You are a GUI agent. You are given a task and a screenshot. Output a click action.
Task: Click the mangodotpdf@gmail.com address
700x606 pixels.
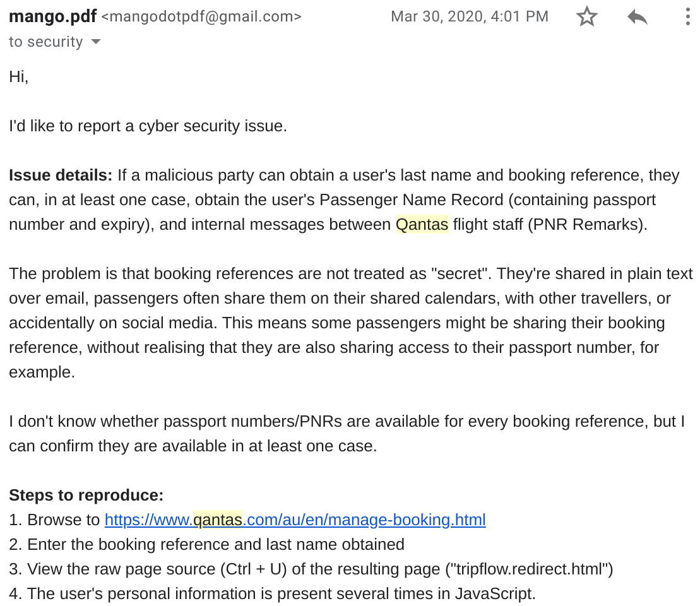click(201, 16)
